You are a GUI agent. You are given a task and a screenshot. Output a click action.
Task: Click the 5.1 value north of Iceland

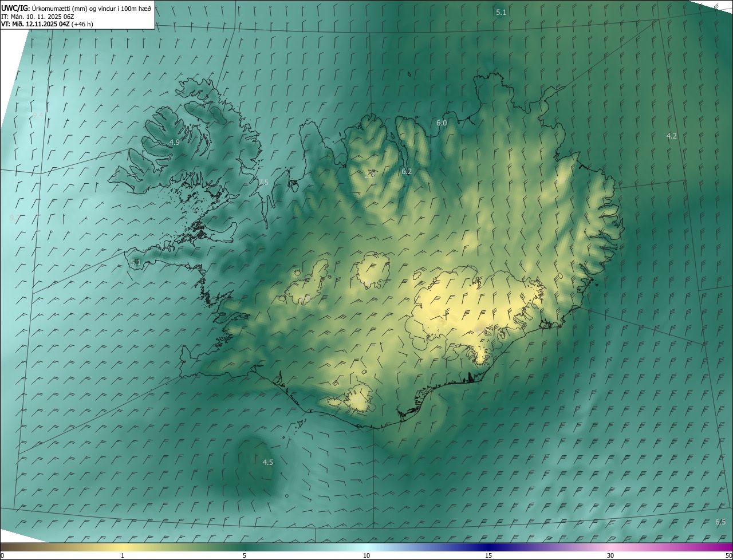click(501, 12)
